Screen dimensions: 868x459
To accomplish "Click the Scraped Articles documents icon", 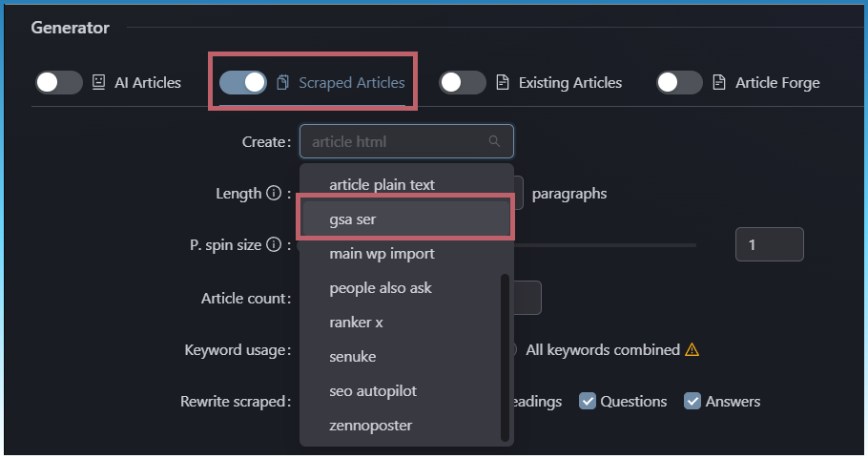I will click(282, 83).
